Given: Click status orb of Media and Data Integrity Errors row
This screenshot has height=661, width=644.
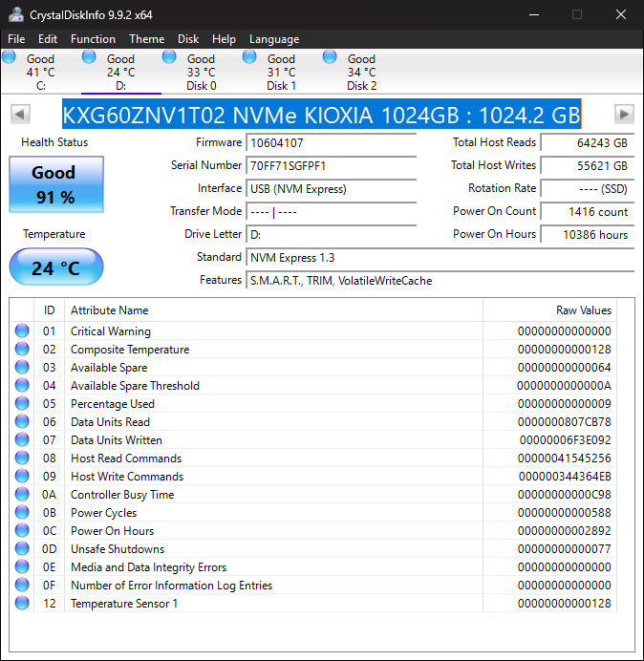Looking at the screenshot, I should coord(22,566).
